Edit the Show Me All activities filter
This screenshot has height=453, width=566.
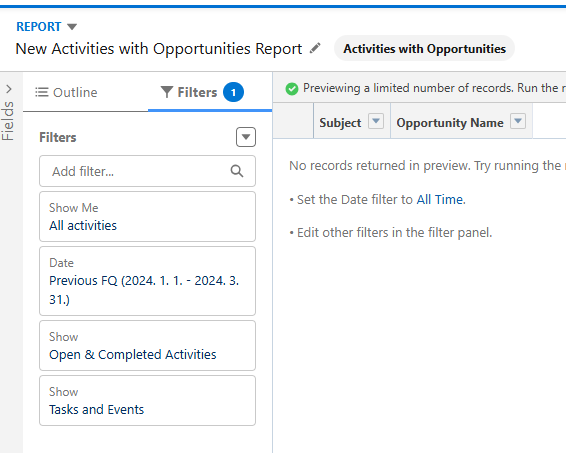(147, 217)
